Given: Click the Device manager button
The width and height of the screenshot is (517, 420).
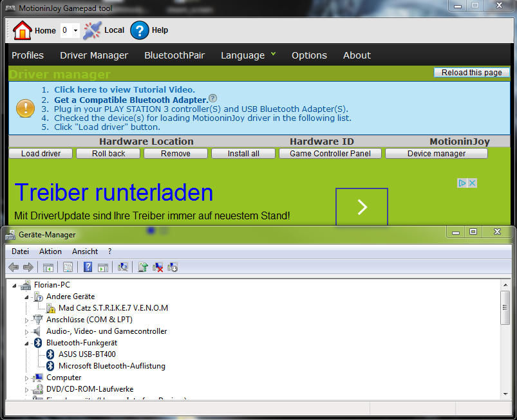Looking at the screenshot, I should pos(437,154).
